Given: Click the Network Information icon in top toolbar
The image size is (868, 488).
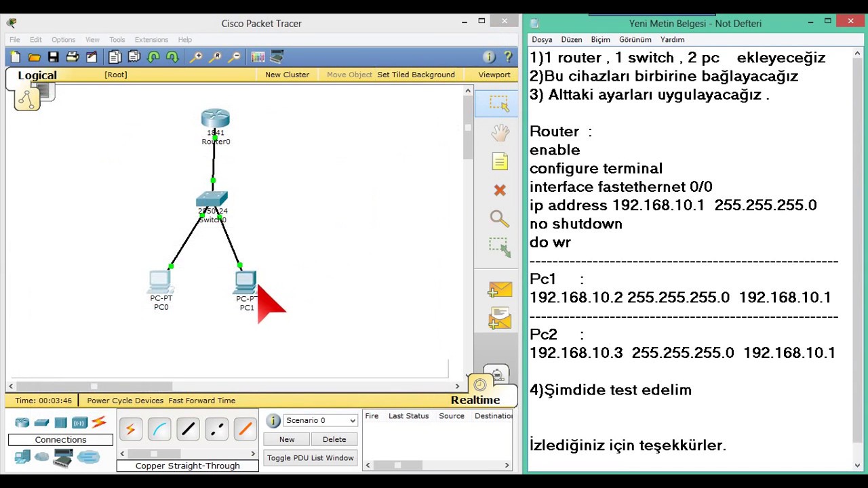Looking at the screenshot, I should point(488,57).
